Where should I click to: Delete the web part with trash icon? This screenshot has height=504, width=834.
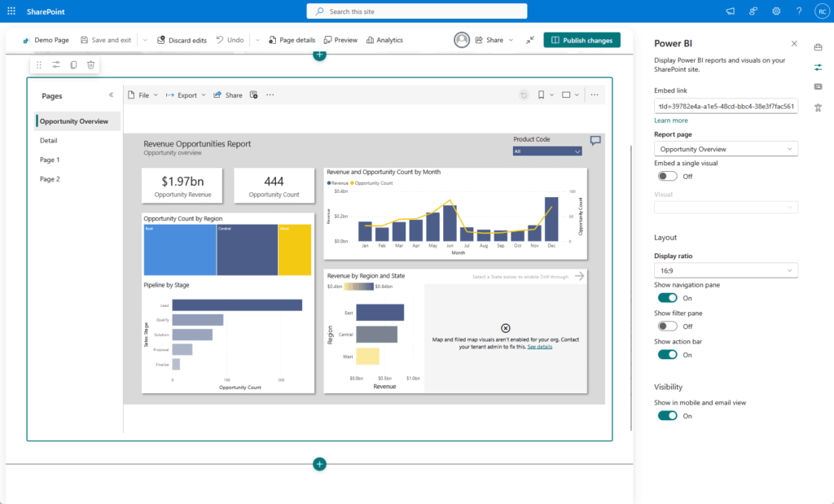(x=91, y=65)
